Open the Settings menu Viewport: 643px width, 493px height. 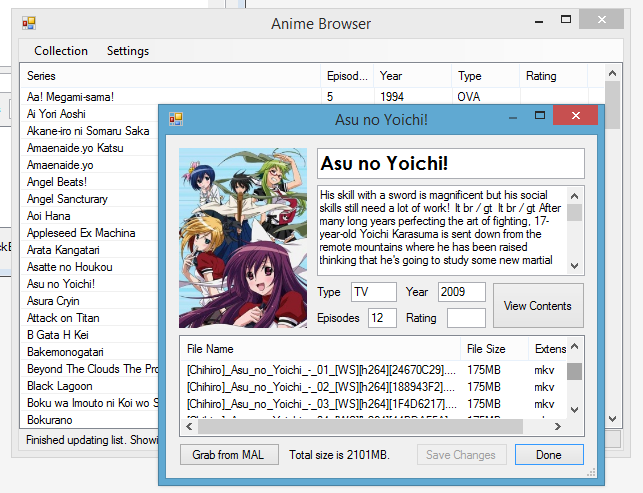[x=128, y=51]
